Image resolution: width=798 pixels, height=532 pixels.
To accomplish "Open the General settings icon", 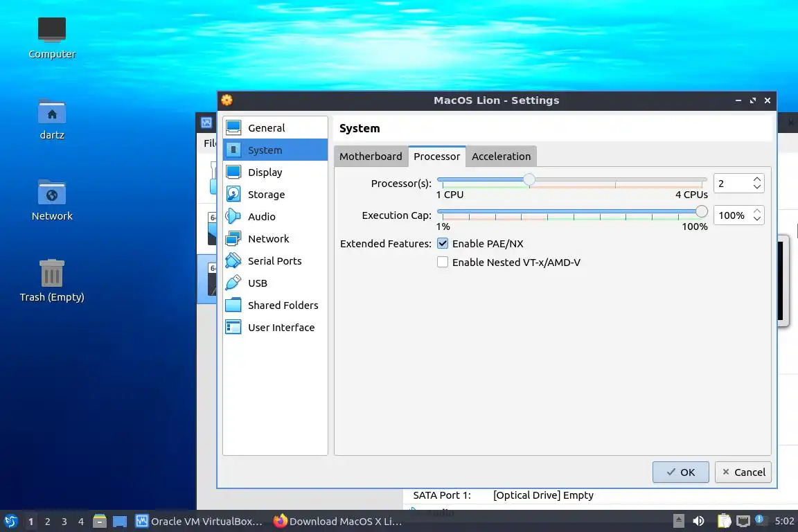I will (x=233, y=127).
